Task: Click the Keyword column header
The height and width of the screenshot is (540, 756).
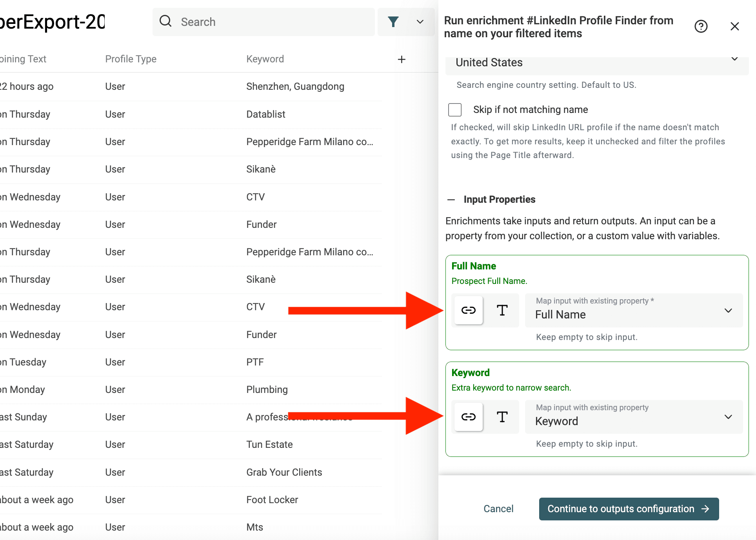Action: coord(265,59)
